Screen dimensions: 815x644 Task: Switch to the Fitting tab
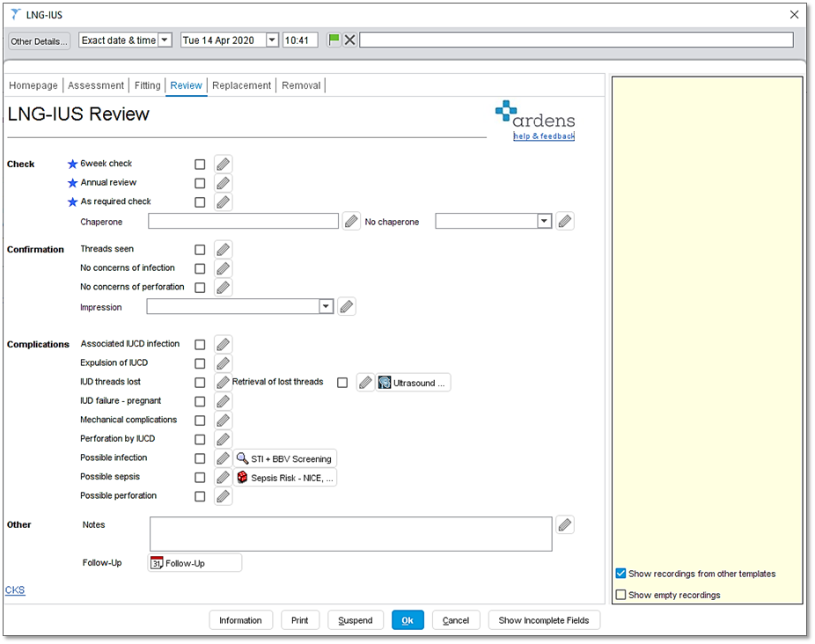tap(147, 85)
